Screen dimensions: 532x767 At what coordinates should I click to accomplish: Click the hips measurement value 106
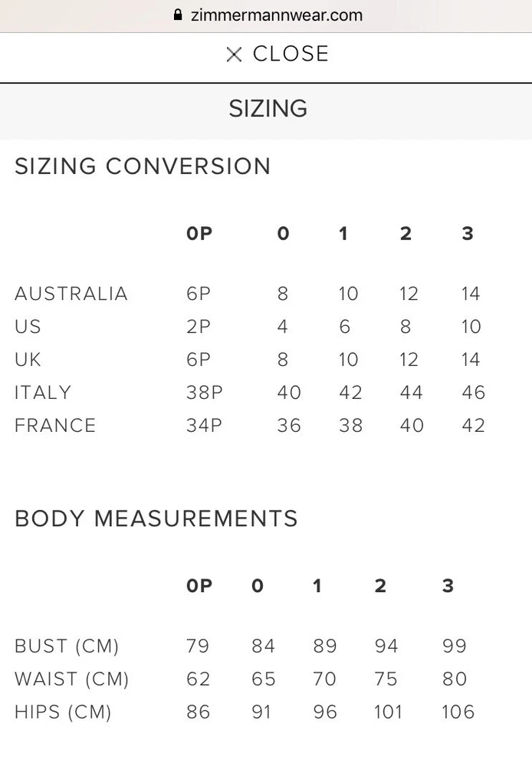(x=458, y=713)
